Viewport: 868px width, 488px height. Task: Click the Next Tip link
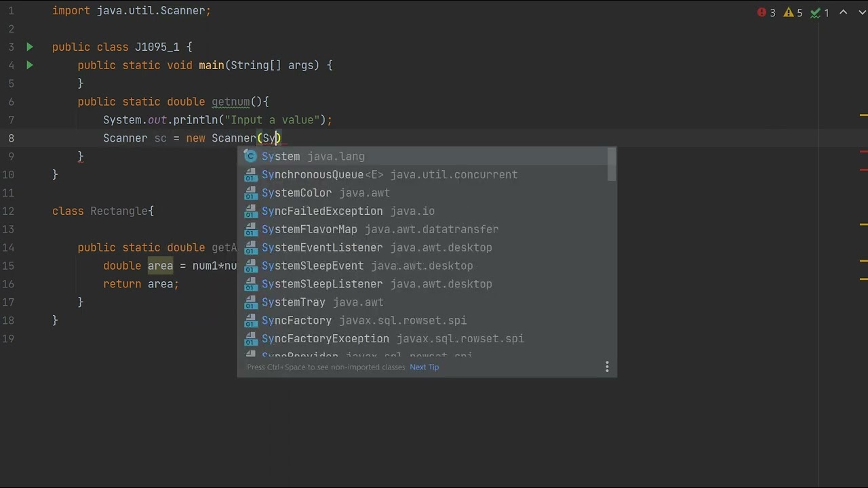(425, 367)
